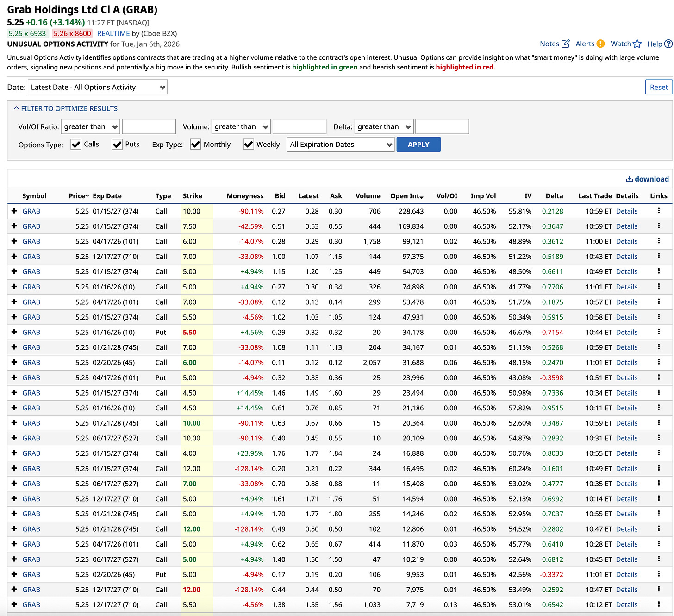674x616 pixels.
Task: Sort table by Symbol column
Action: tap(34, 196)
